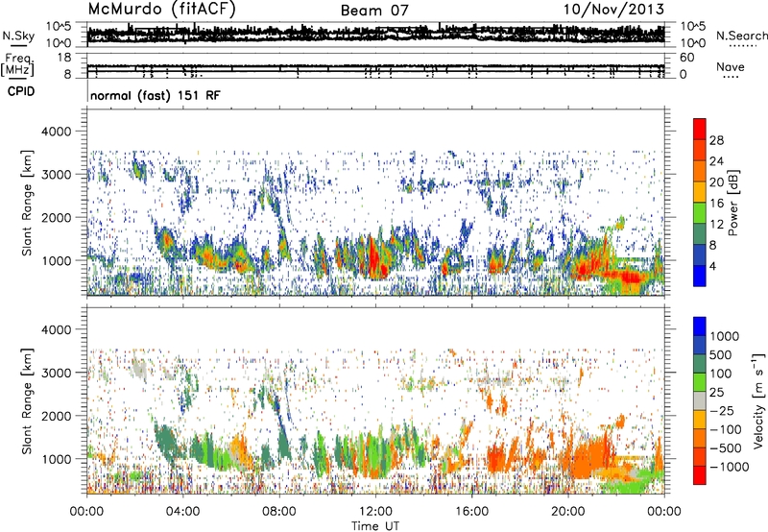Click the '16:00' time axis tick label
This screenshot has height=532, width=768.
(x=471, y=512)
